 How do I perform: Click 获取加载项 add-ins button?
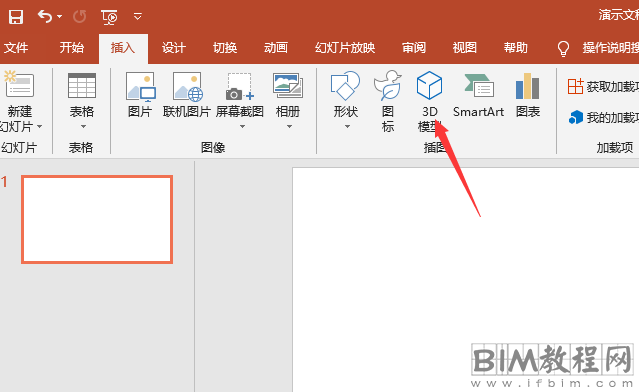pos(603,86)
